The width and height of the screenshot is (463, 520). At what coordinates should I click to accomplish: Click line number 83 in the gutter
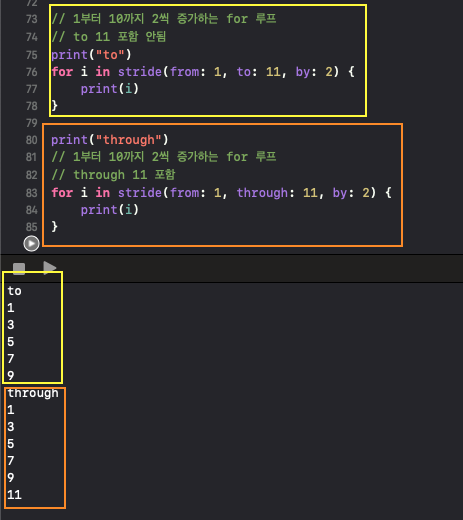[32, 193]
